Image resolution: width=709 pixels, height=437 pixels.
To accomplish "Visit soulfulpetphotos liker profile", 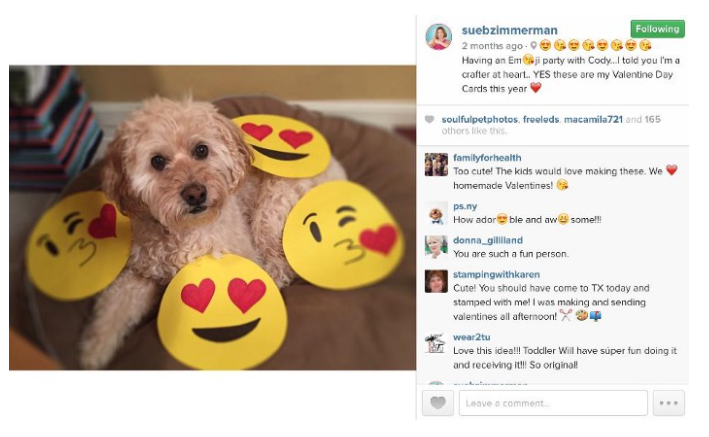I will click(480, 119).
